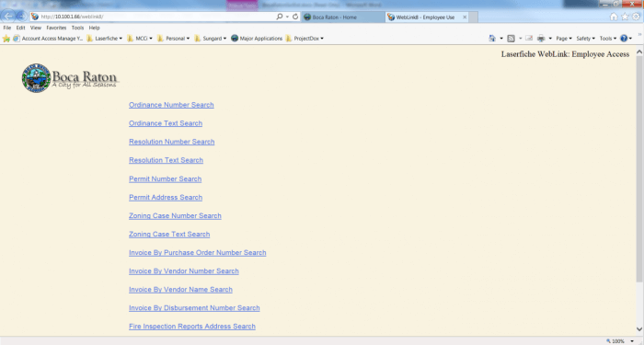Open the Favorites star at top right
644x345 pixels.
[x=625, y=17]
